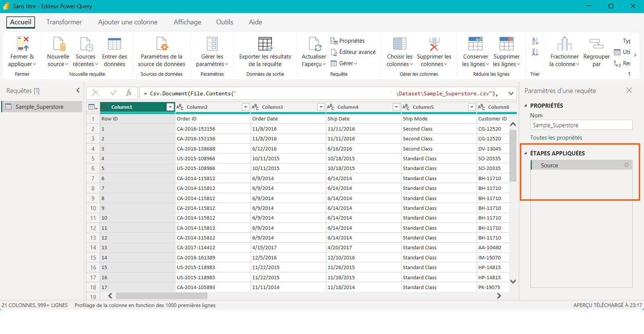Click Supprimer les lignes icon
This screenshot has width=644, height=334.
point(506,44)
